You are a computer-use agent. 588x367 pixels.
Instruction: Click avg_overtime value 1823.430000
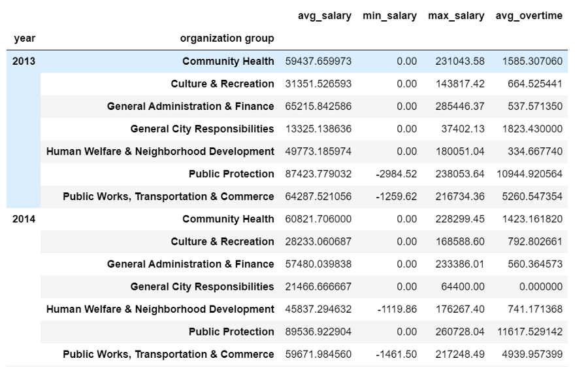click(x=532, y=129)
